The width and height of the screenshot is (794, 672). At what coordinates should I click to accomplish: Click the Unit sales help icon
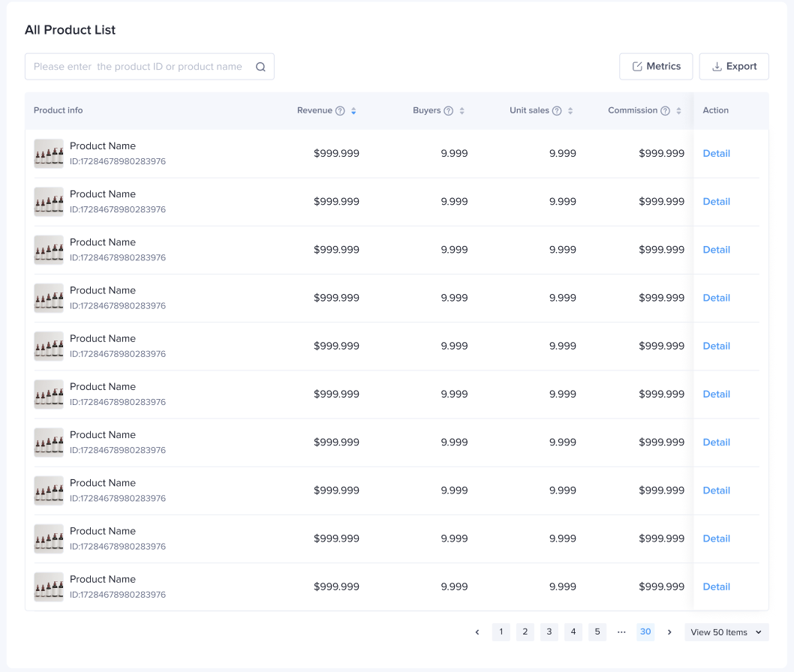point(557,111)
